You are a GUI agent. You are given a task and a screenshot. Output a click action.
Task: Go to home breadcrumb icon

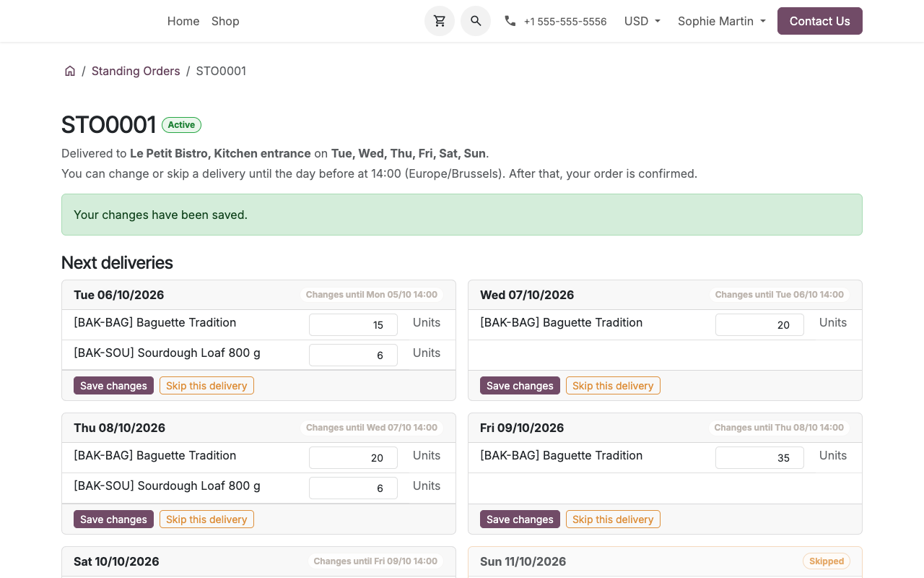point(70,71)
